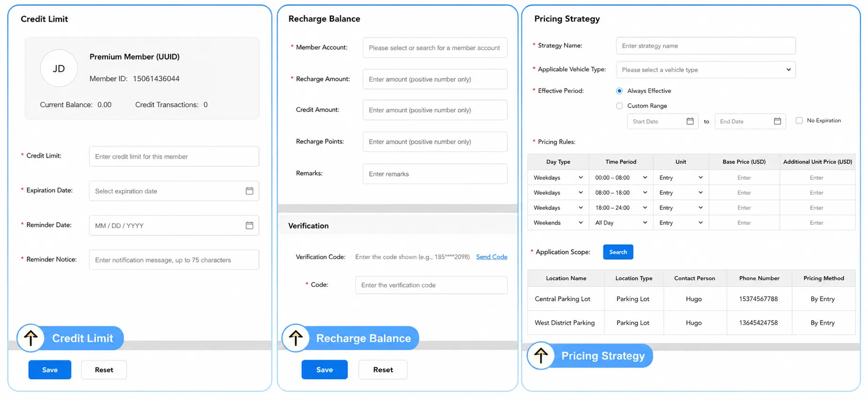The height and width of the screenshot is (400, 868).
Task: Open the Weekends day type dropdown
Action: pos(558,223)
